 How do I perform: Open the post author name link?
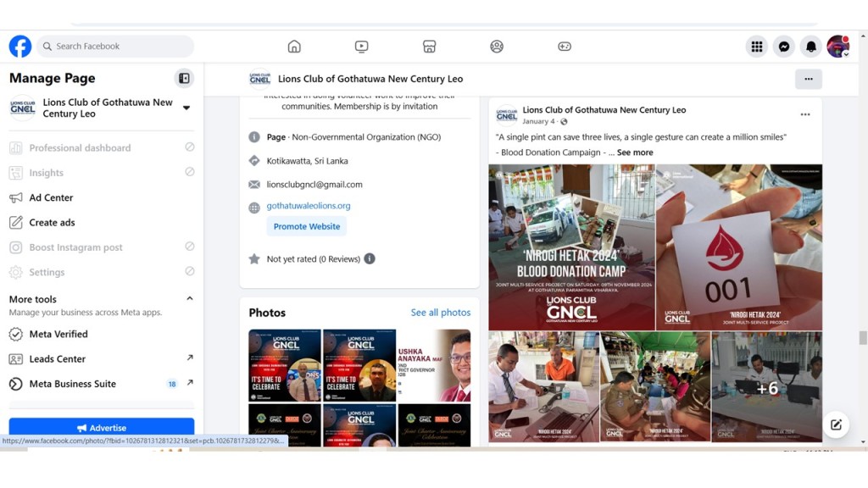click(x=604, y=110)
